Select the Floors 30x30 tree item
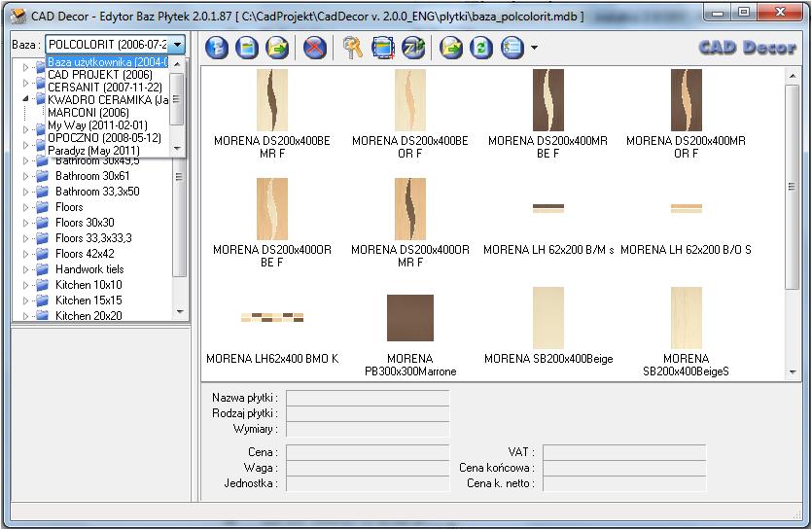The width and height of the screenshot is (812, 530). click(85, 223)
